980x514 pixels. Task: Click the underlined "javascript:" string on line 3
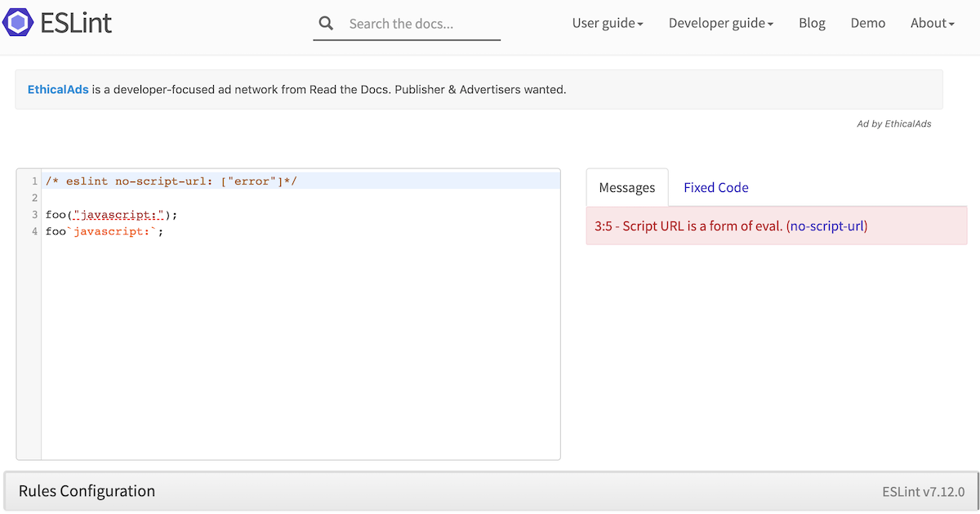(x=120, y=215)
